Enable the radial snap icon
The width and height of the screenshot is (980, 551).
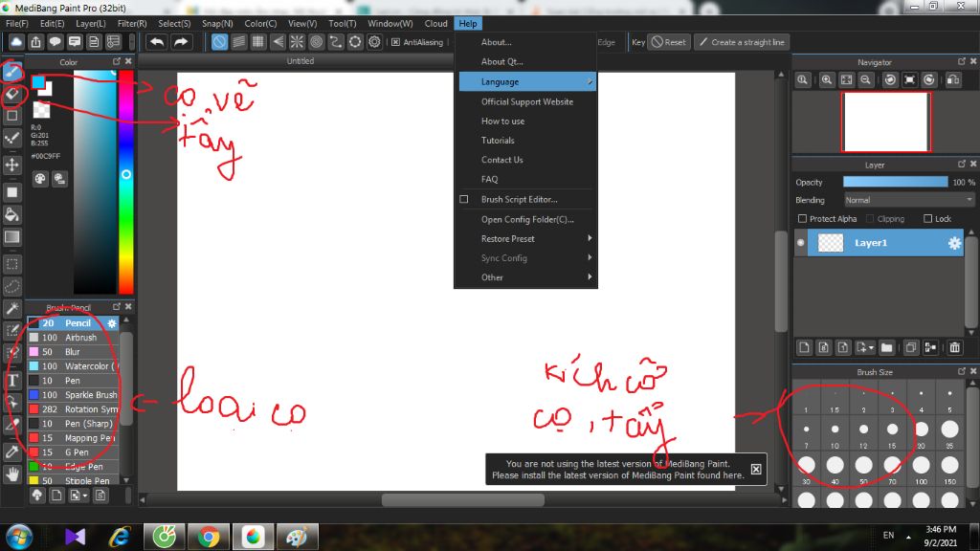tap(297, 42)
